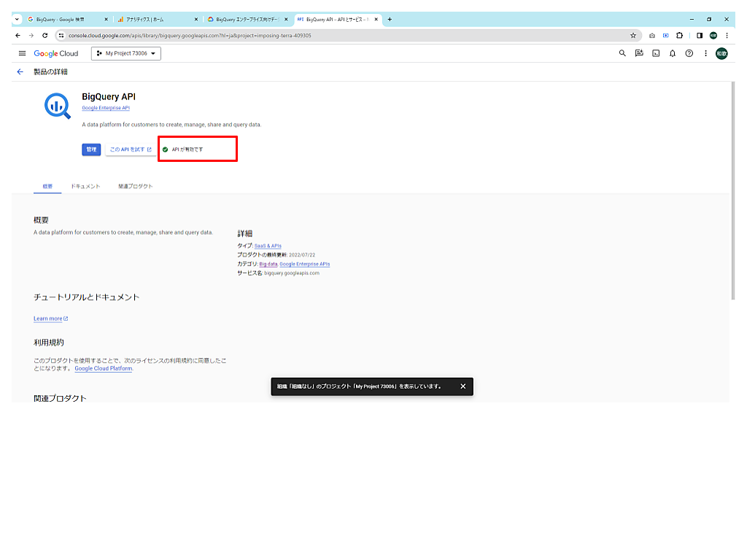Click the search magnifier icon in the console header
This screenshot has width=747, height=560.
(x=622, y=53)
